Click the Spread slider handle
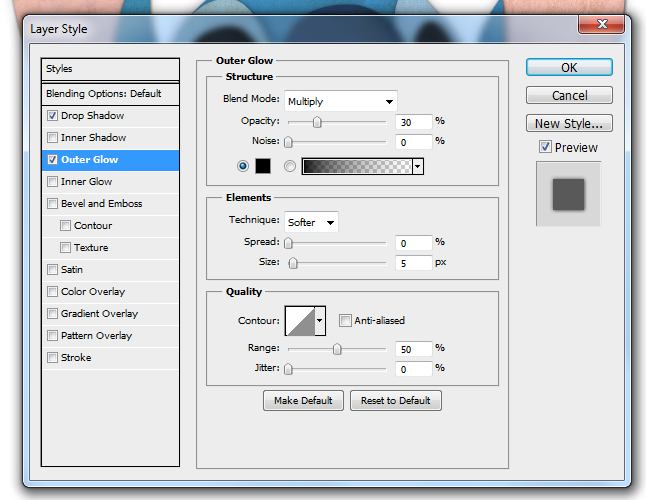The width and height of the screenshot is (646, 500). pyautogui.click(x=288, y=243)
